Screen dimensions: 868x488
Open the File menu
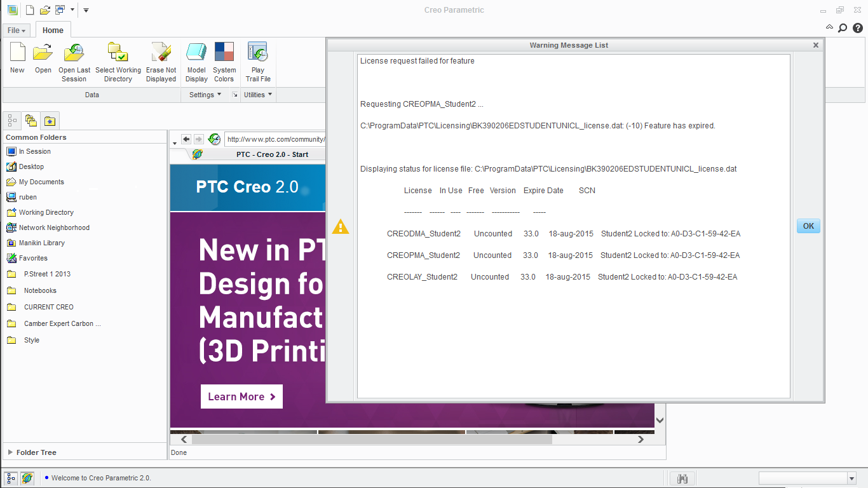click(x=17, y=30)
